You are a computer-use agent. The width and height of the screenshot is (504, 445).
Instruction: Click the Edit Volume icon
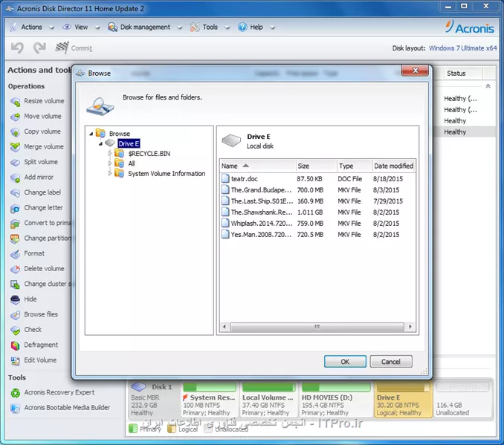click(x=15, y=360)
